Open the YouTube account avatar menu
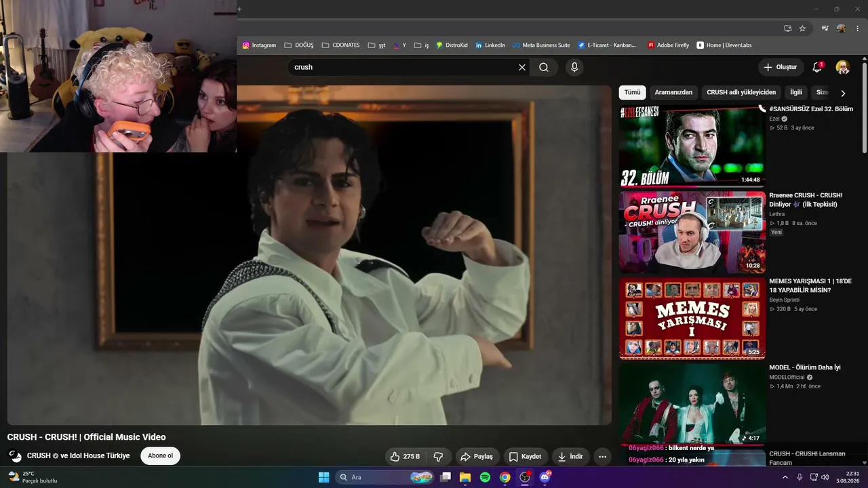868x488 pixels. [x=843, y=67]
